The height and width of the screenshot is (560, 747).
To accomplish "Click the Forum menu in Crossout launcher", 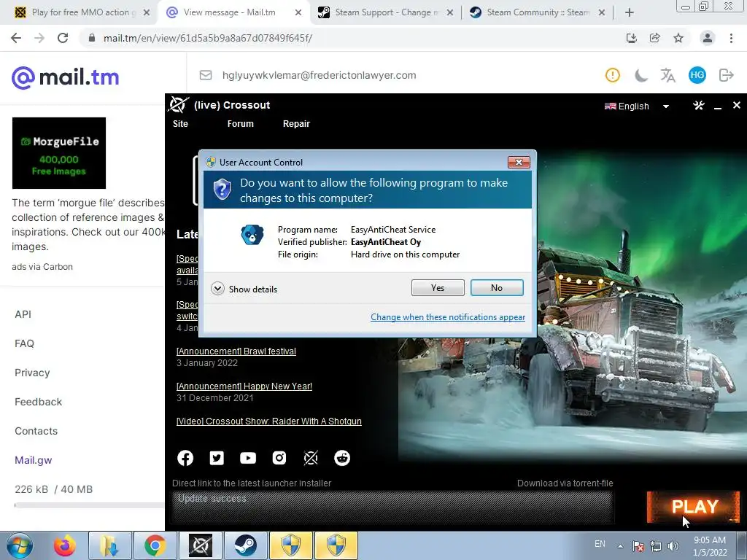I will (x=240, y=124).
